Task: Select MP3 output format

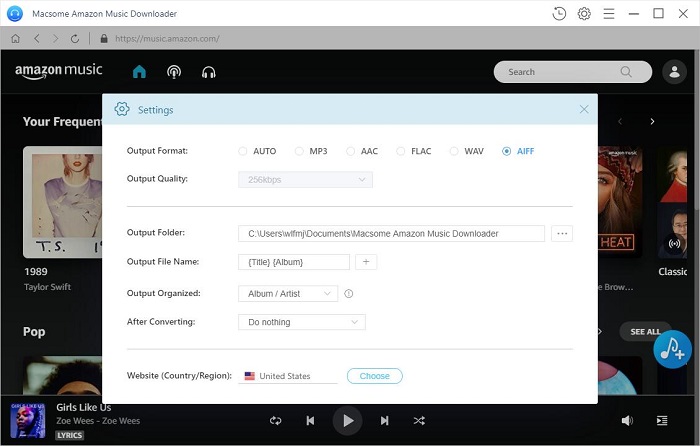Action: pos(311,151)
